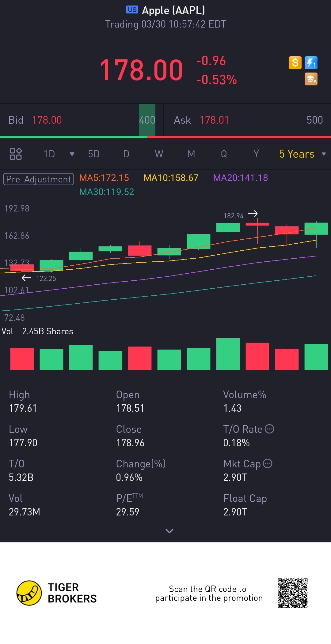
Task: Tap the P/E TTM value 29.59
Action: pyautogui.click(x=127, y=512)
